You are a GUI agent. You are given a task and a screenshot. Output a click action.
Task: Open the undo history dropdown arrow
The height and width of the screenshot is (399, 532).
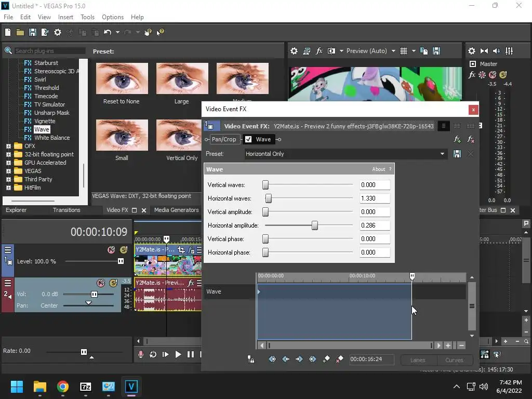[117, 32]
